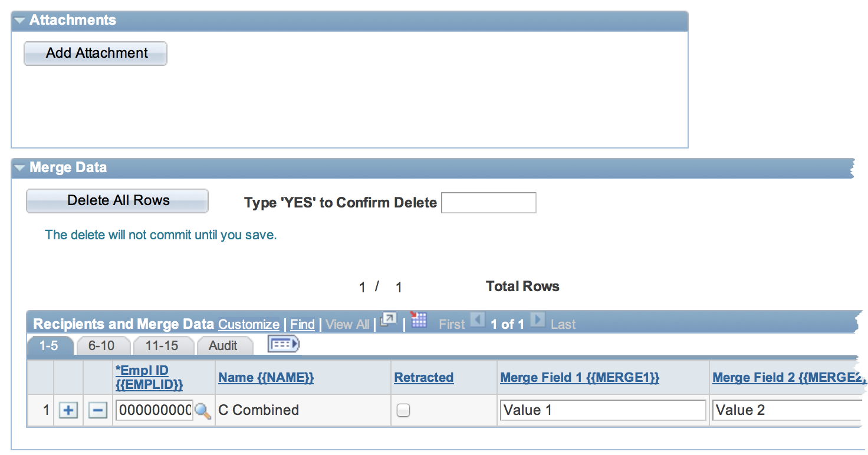Remove row using minus icon
Viewport: 868px width, 455px height.
click(x=98, y=411)
